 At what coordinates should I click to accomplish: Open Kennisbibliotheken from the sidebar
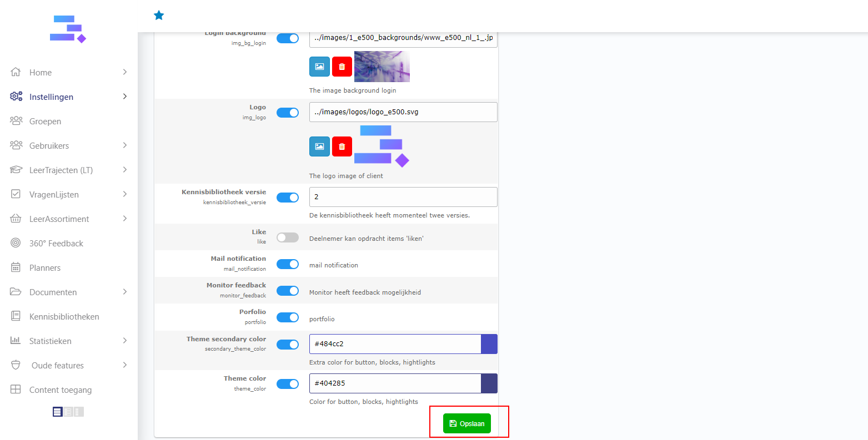pos(64,316)
